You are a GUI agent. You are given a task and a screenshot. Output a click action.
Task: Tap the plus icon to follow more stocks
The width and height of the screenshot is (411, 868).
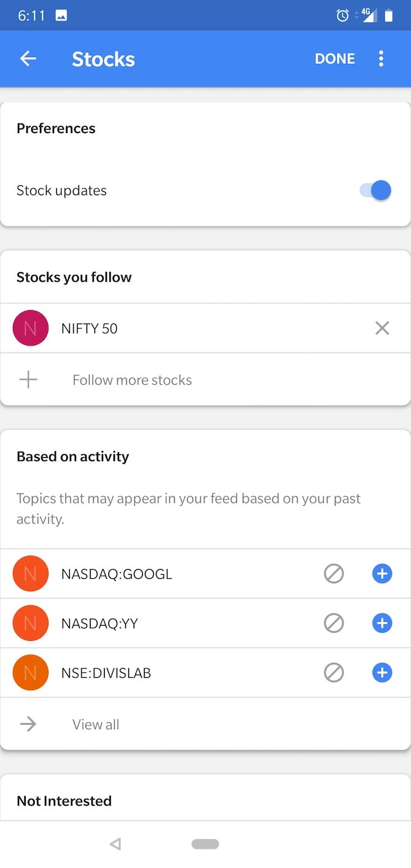(x=28, y=379)
